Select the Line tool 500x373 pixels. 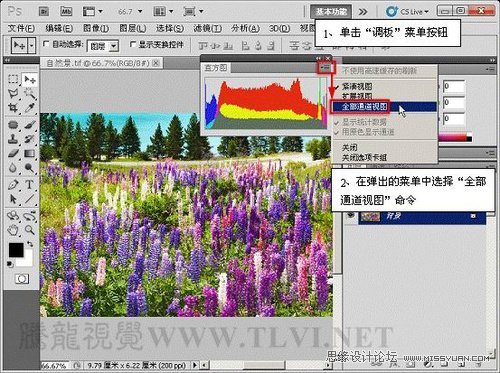click(x=30, y=199)
